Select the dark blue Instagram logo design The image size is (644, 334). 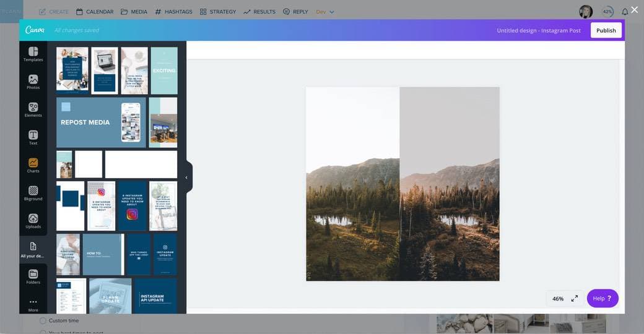pos(132,206)
